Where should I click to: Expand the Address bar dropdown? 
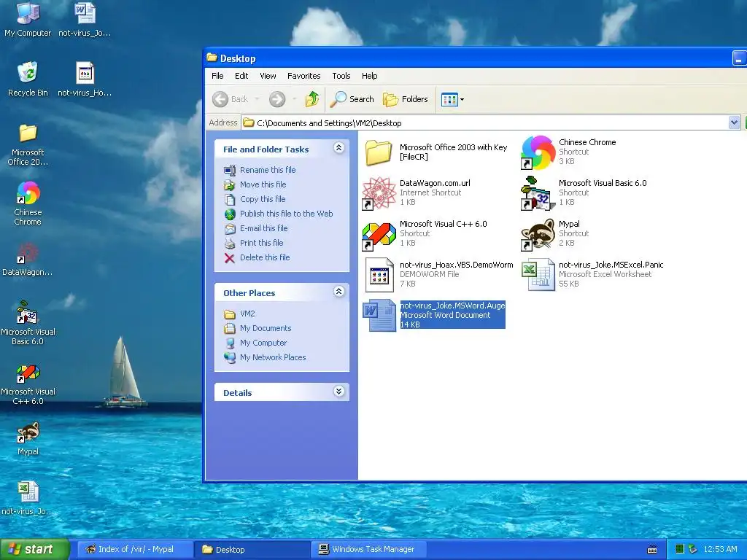[734, 122]
